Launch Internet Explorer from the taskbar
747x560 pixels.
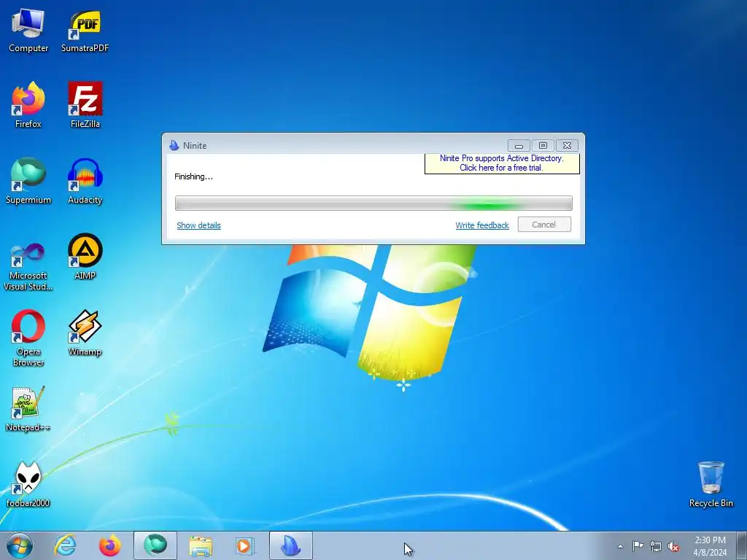[65, 545]
